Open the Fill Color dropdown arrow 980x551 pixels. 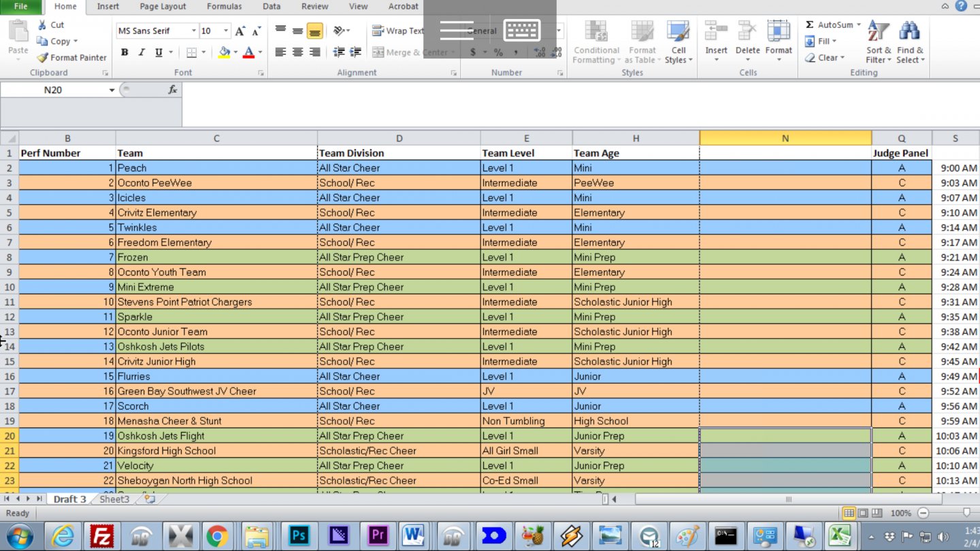click(235, 52)
